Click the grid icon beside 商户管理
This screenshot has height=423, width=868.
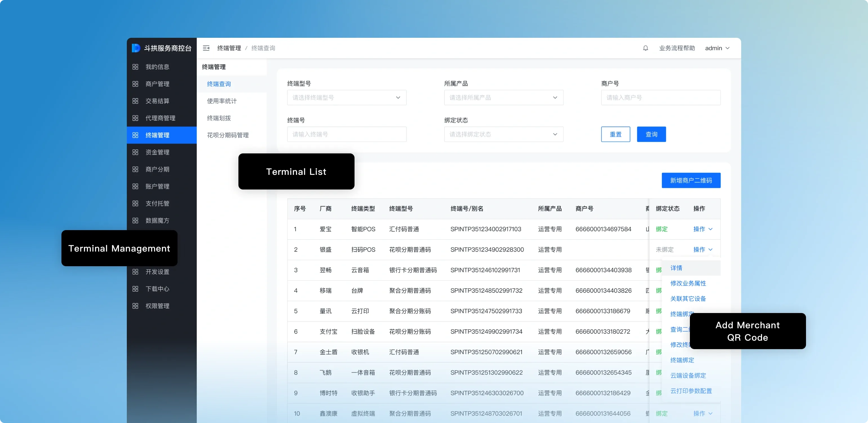136,84
